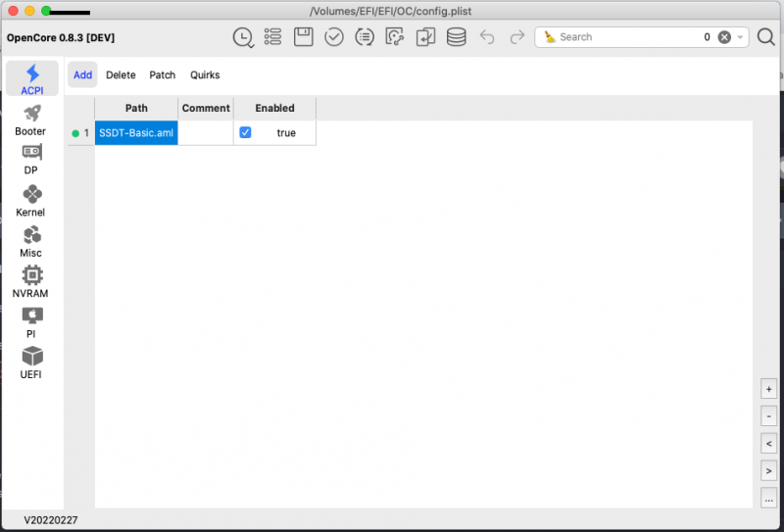
Task: Click the Path column header
Action: (136, 108)
